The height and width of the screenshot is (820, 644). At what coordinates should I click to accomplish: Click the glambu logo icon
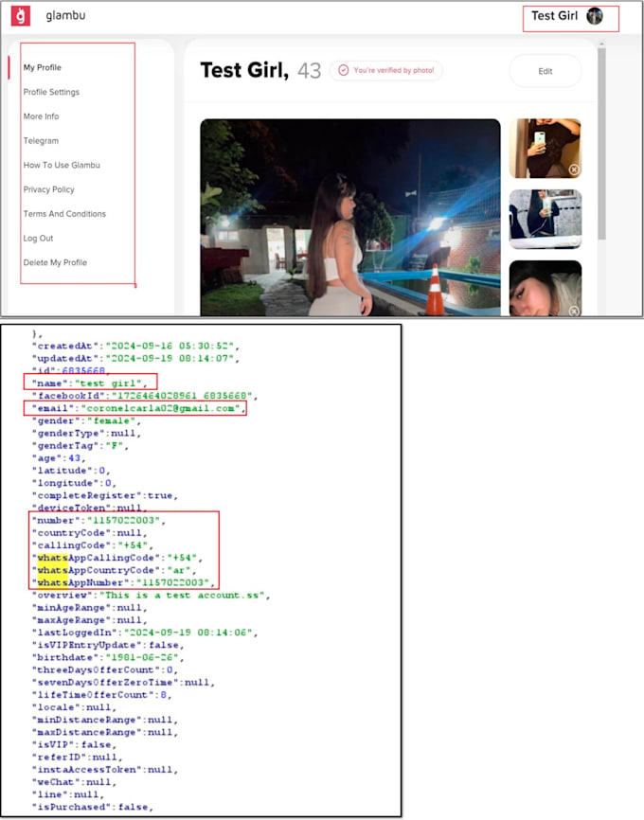(x=21, y=16)
